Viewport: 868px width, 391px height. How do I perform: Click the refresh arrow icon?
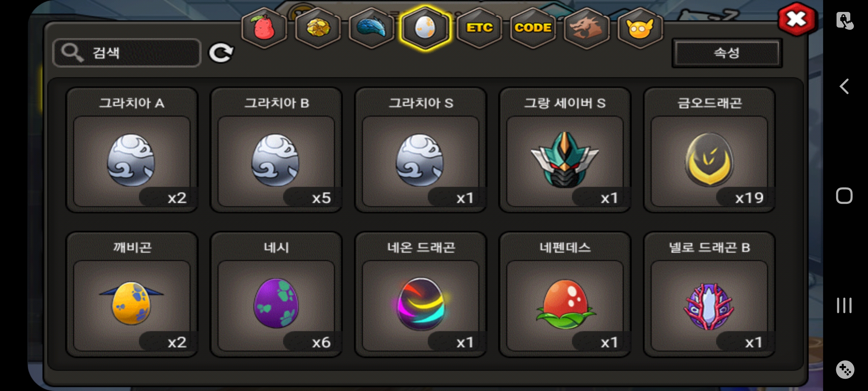coord(221,53)
